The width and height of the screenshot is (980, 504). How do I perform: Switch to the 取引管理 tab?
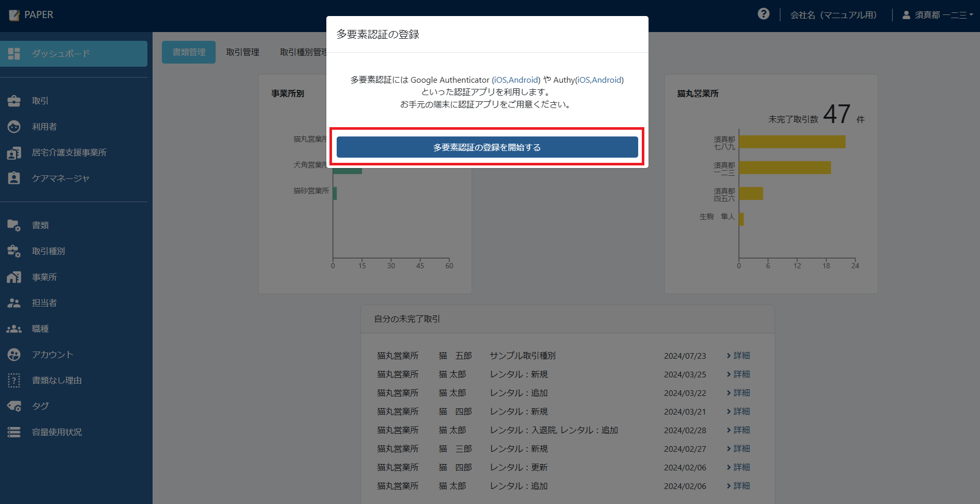click(243, 52)
